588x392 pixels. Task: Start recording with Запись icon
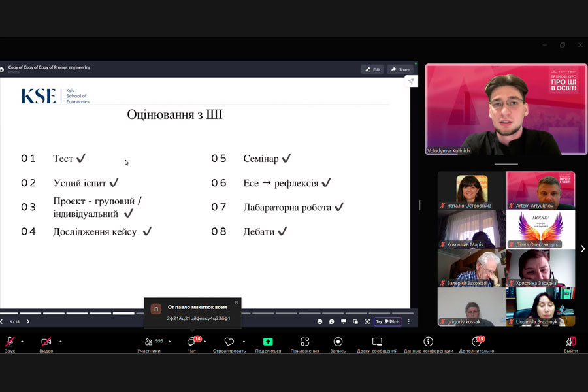338,342
